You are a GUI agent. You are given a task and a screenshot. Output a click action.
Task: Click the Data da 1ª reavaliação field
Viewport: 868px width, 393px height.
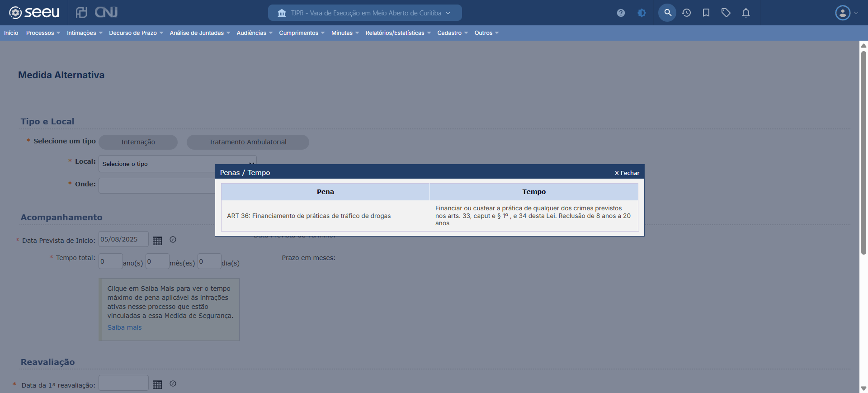click(x=123, y=383)
